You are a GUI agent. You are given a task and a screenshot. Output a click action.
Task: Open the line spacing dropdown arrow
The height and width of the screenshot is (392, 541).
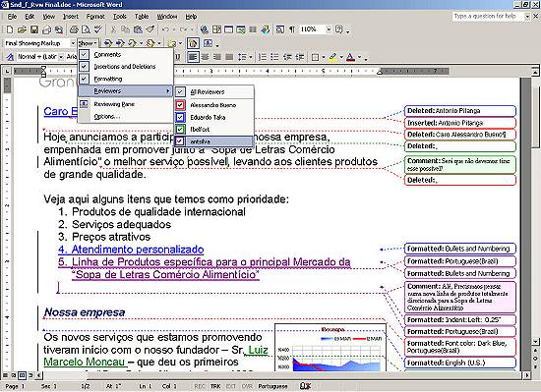coord(251,57)
